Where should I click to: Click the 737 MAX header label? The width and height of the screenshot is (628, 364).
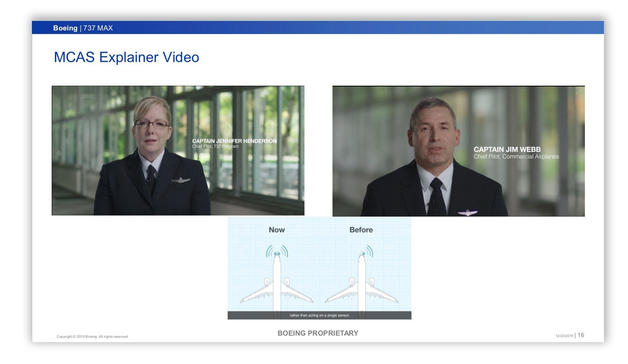pos(98,28)
